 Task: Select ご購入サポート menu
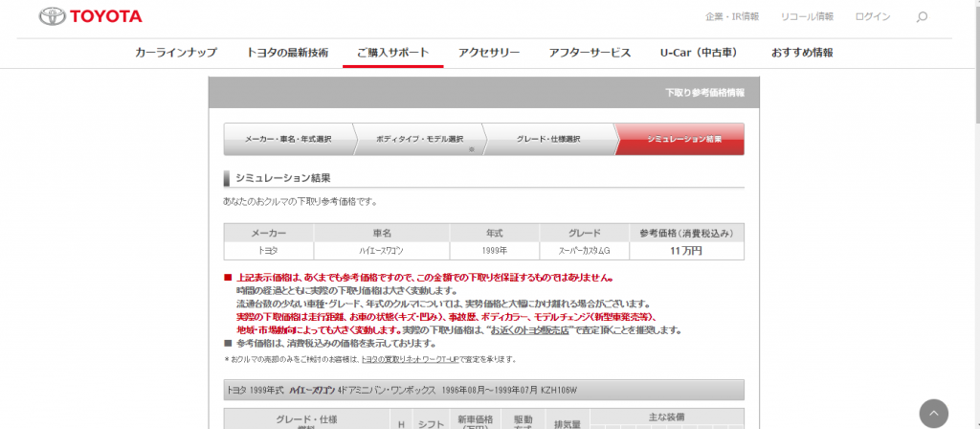click(x=393, y=53)
